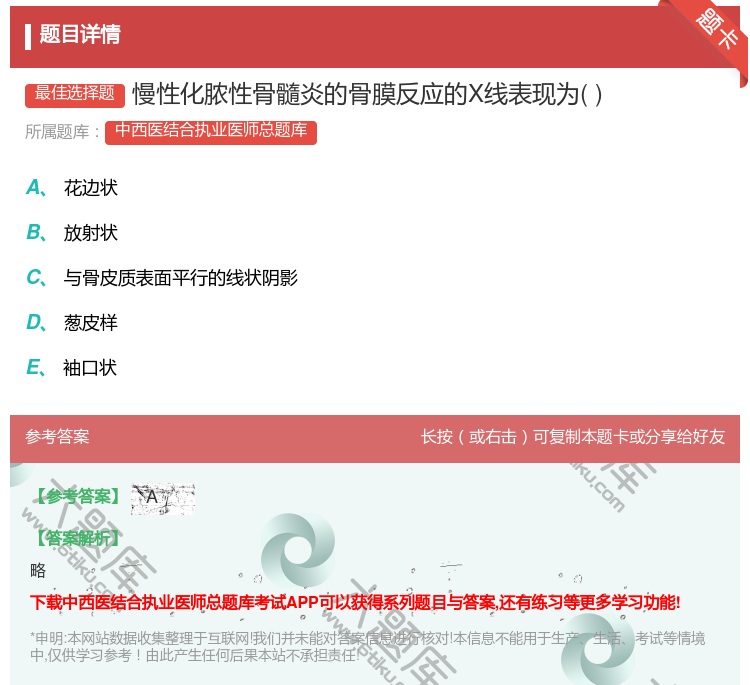Click the 题目详情 header title
Image resolution: width=750 pixels, height=685 pixels.
coord(80,34)
